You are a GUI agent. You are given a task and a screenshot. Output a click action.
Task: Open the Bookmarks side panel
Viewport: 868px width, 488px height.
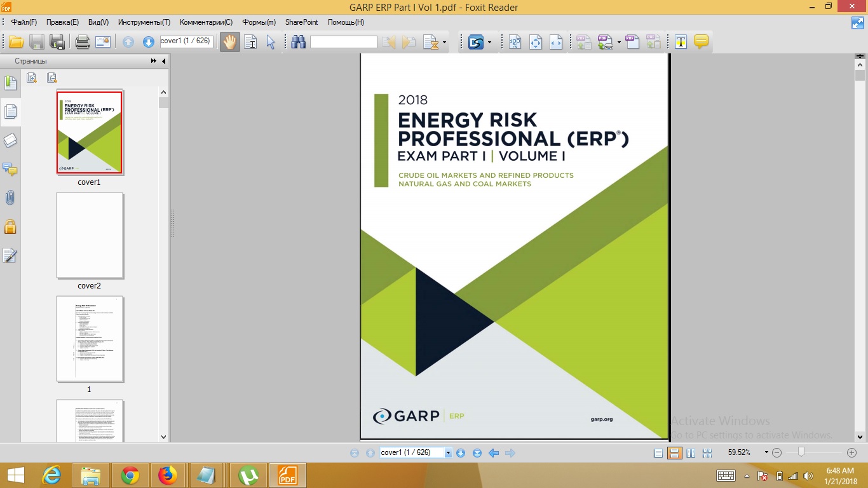[10, 83]
